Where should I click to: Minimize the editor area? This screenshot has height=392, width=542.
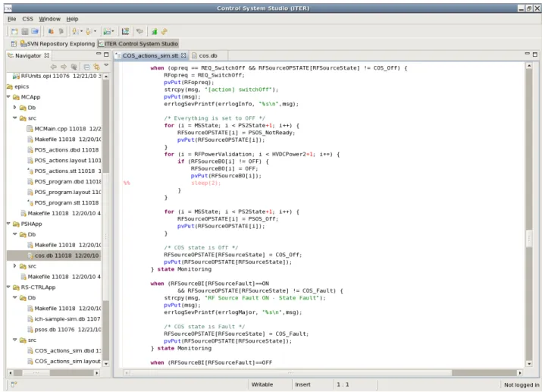coord(527,54)
